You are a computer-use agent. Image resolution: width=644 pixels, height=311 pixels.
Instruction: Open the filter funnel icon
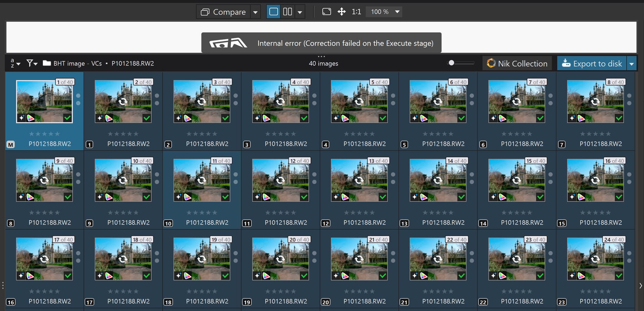32,63
